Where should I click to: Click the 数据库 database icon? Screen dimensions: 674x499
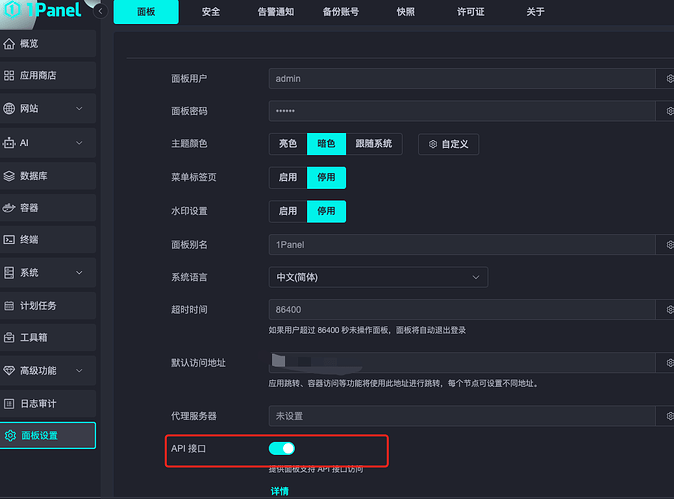point(10,175)
